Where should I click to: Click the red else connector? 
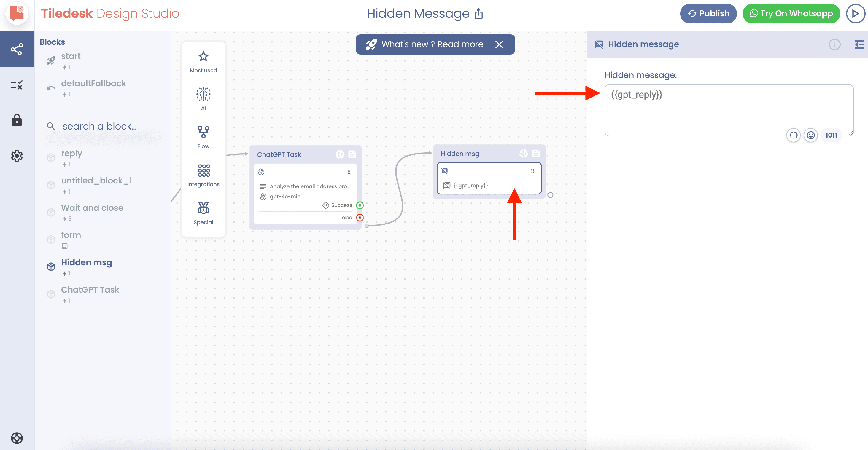(360, 218)
